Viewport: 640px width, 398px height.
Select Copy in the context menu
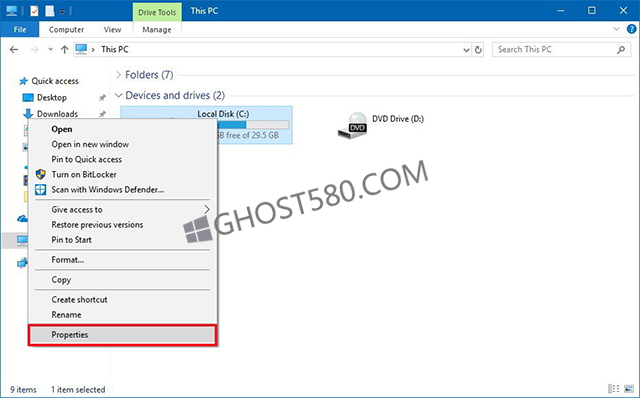click(122, 280)
